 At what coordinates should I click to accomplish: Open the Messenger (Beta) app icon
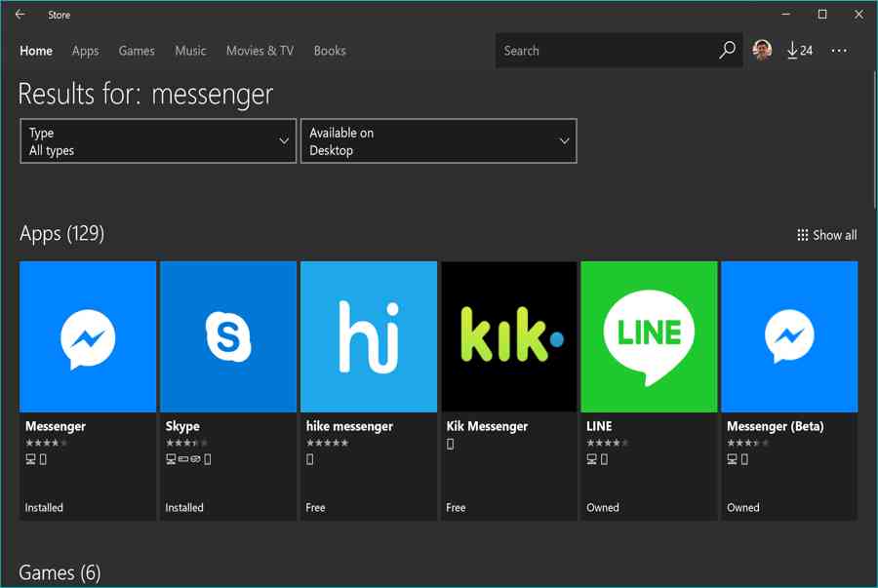pos(789,336)
